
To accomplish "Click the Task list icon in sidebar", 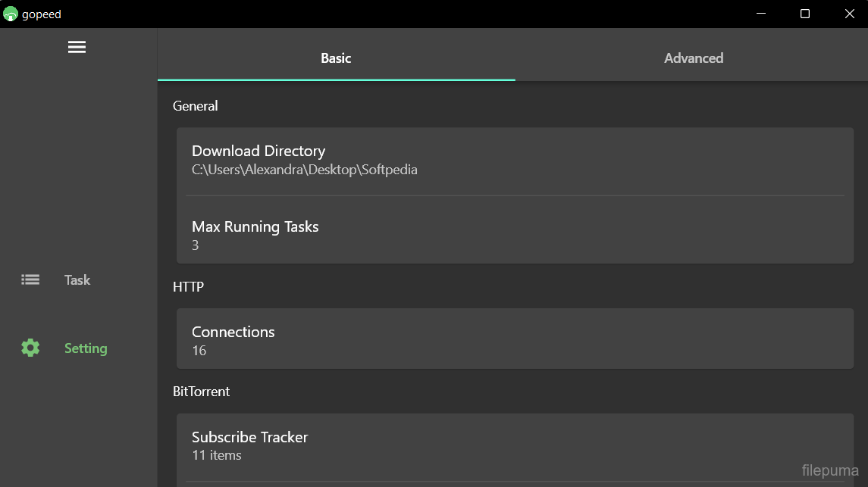I will point(30,279).
